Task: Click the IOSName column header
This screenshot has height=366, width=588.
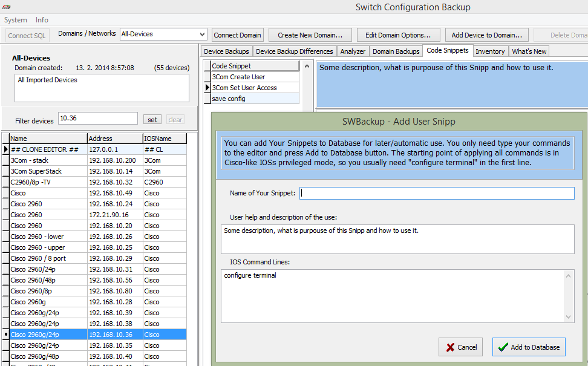Action: (165, 139)
